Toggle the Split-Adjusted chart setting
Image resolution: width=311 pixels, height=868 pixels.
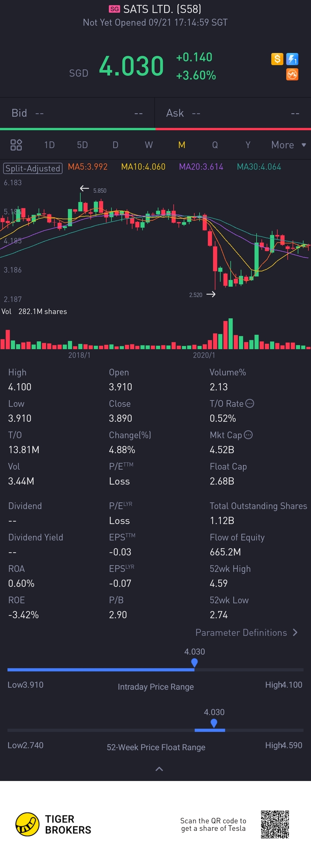pyautogui.click(x=33, y=168)
